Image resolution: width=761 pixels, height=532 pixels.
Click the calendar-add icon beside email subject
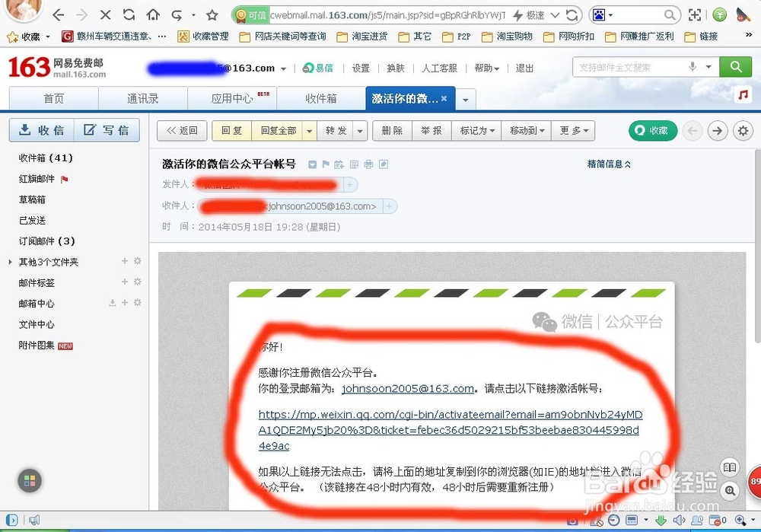(x=339, y=164)
